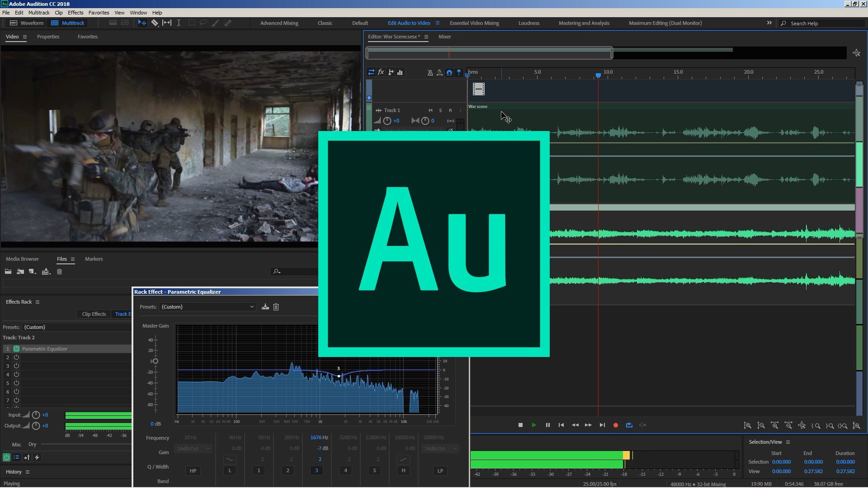
Task: Toggle the Metronome icon in toolbar
Action: [430, 72]
